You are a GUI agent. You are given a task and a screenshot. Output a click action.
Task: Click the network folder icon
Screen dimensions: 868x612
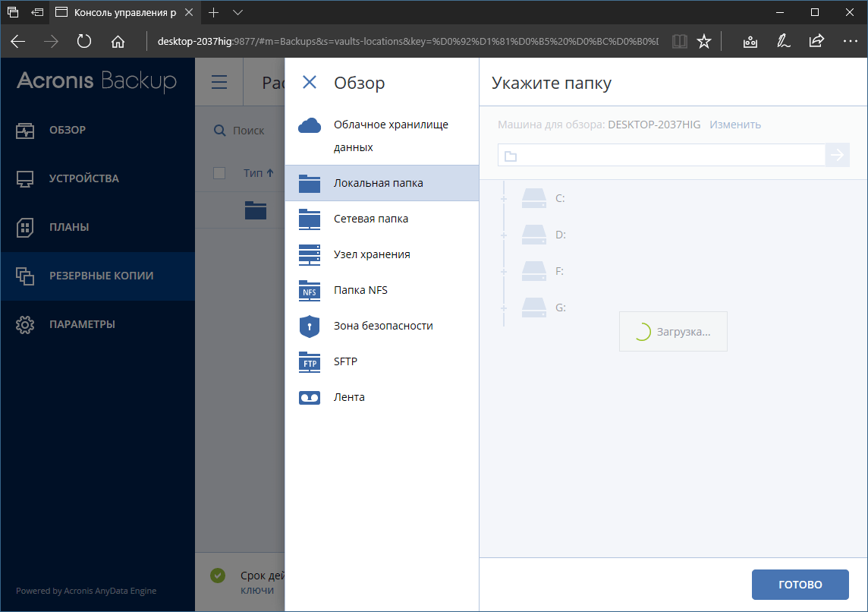click(310, 219)
